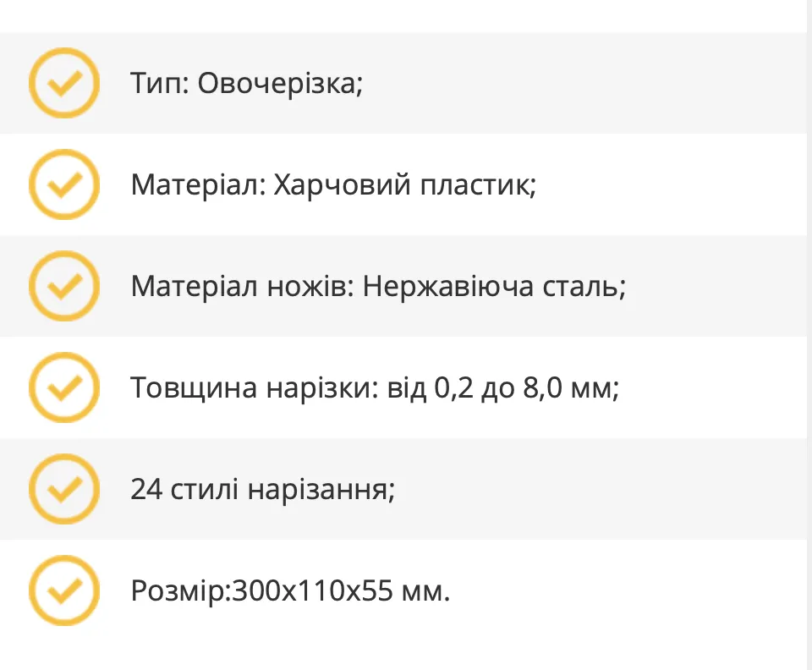The height and width of the screenshot is (670, 812).
Task: Click the dimensions 300х110х55
Action: [312, 590]
